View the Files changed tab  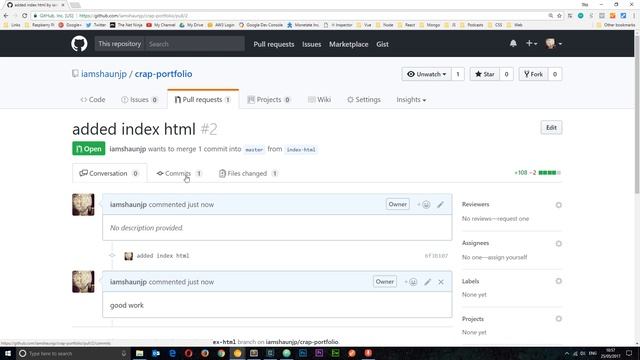click(x=248, y=173)
